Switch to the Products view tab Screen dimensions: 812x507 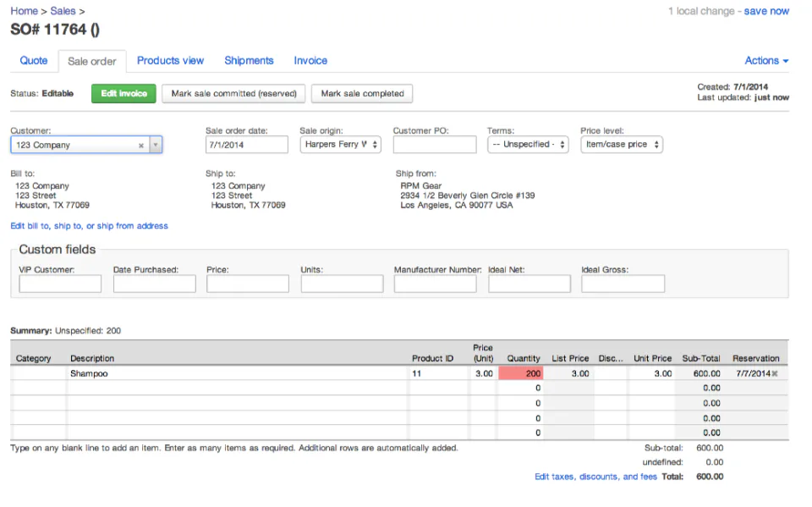(x=170, y=60)
